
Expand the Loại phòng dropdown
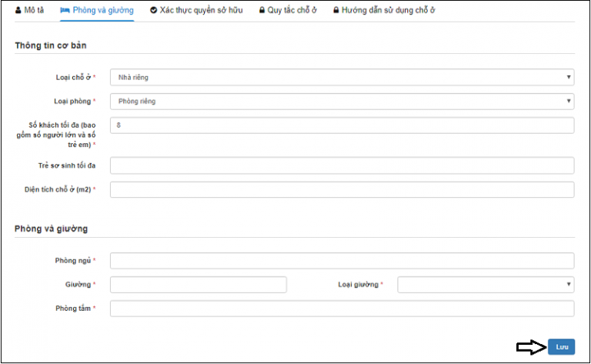[x=342, y=101]
